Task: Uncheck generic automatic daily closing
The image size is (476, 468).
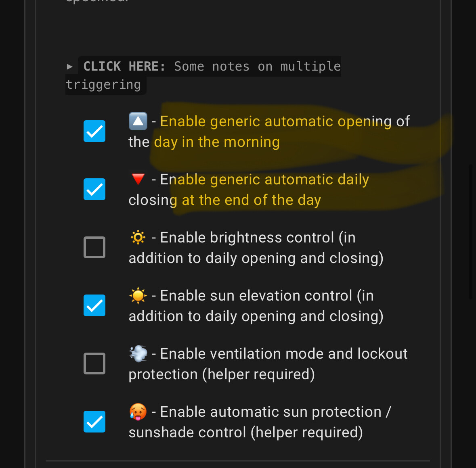Action: (x=94, y=189)
